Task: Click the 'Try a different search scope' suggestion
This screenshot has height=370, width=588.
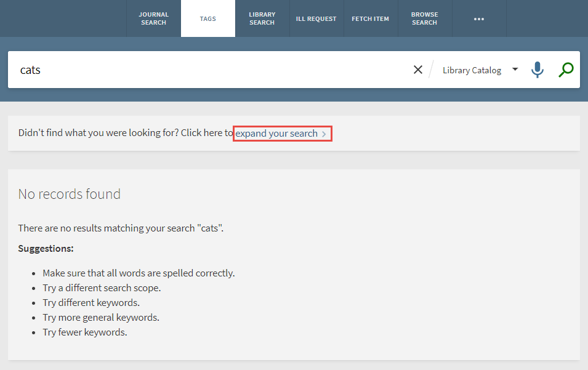Action: click(x=102, y=288)
